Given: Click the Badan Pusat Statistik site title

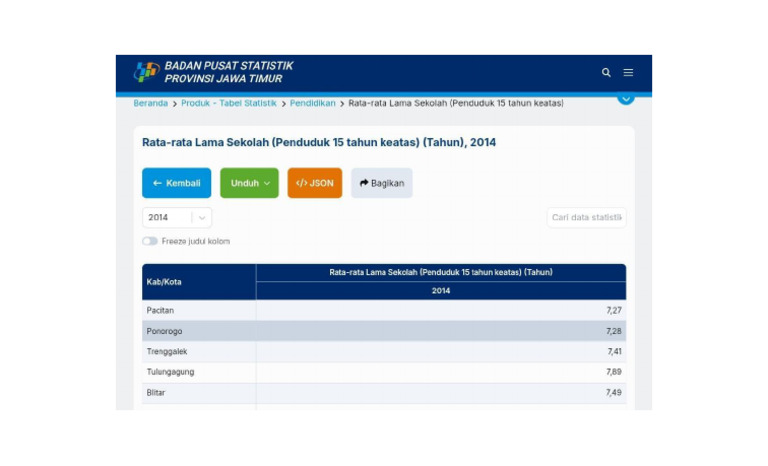Looking at the screenshot, I should (x=228, y=72).
